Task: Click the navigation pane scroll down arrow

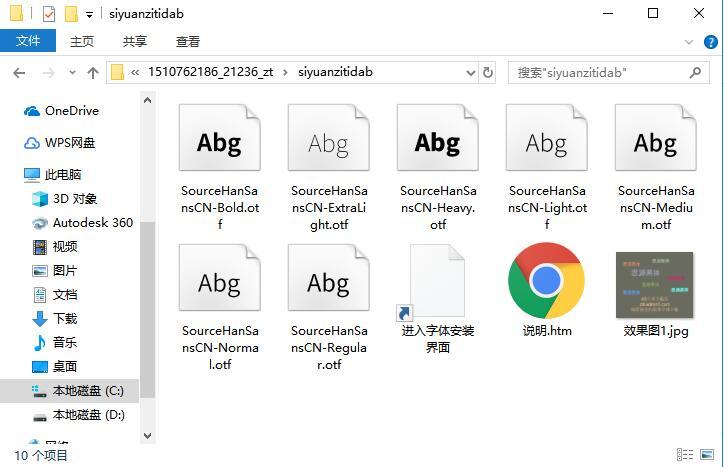Action: [x=147, y=435]
